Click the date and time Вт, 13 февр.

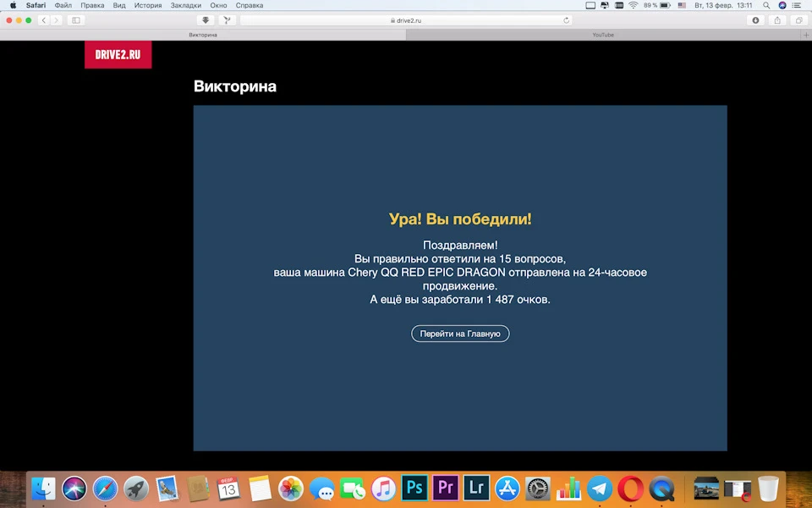[x=723, y=5]
